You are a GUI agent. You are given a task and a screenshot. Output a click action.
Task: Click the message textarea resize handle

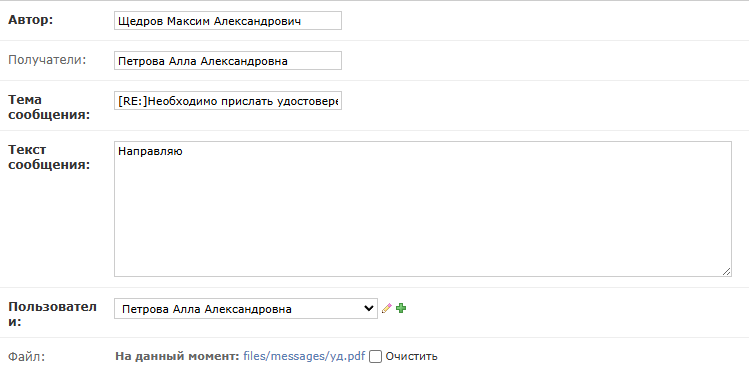[x=727, y=271]
